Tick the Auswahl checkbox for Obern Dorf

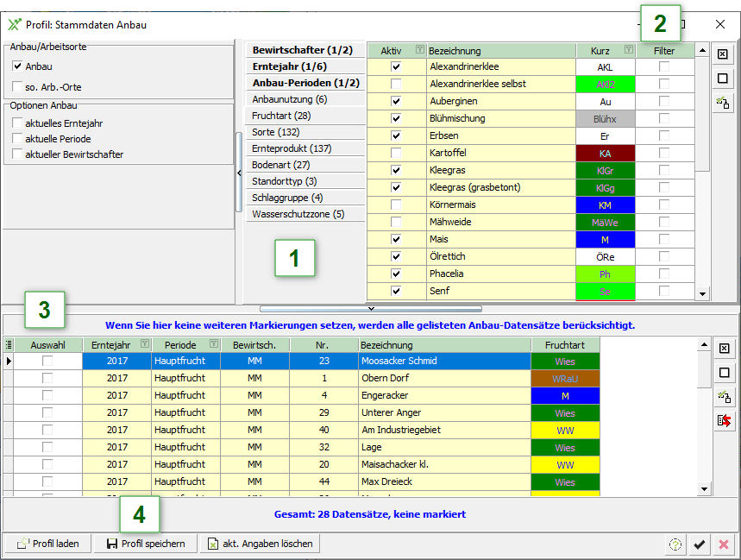click(x=48, y=378)
